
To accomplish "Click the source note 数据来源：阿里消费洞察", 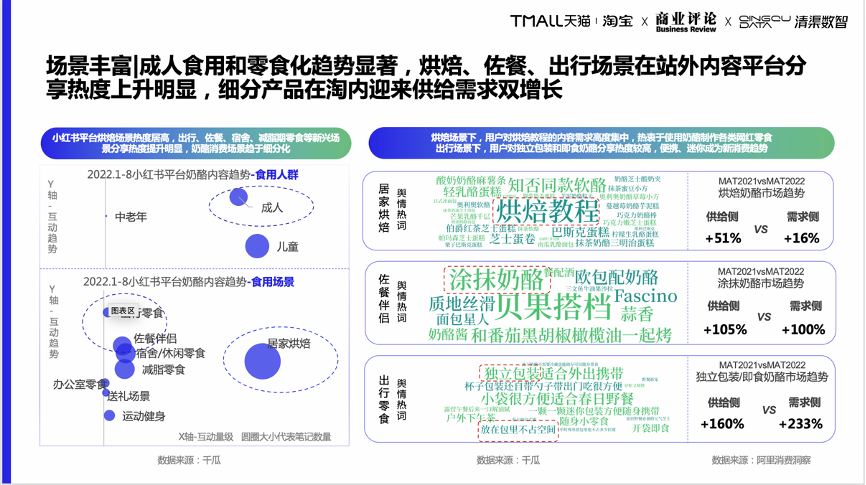I will pyautogui.click(x=761, y=460).
